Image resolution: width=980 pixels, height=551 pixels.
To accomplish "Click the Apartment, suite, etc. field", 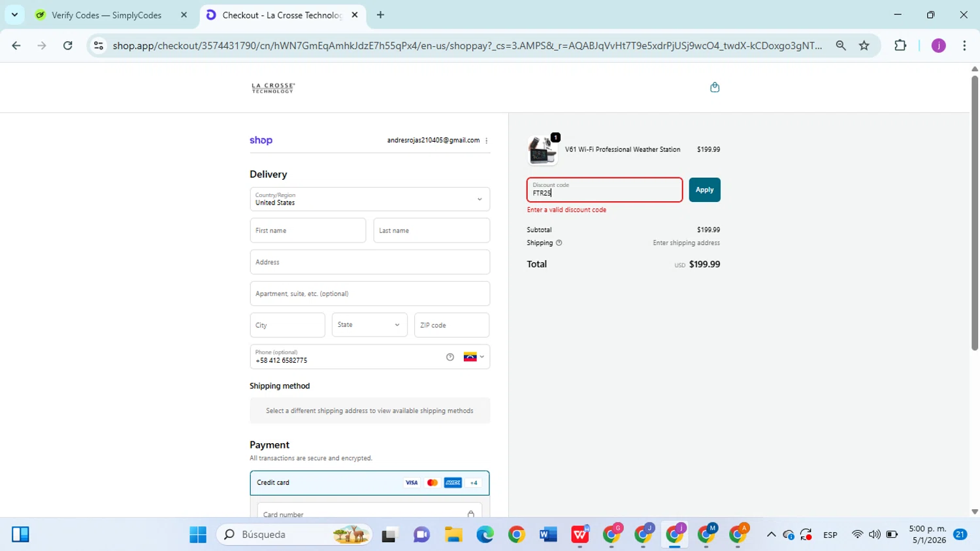I will point(370,293).
